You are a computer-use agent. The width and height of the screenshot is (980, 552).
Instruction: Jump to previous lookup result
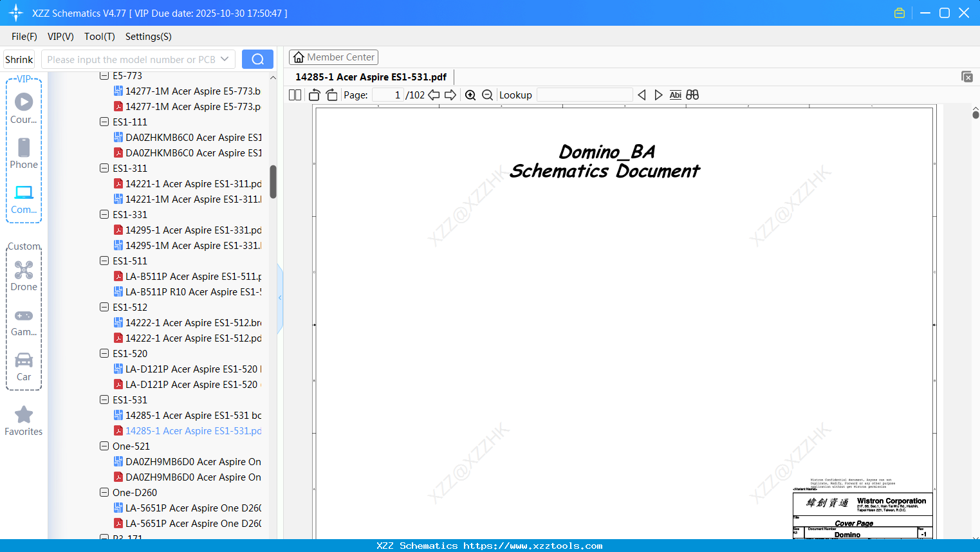coord(642,95)
